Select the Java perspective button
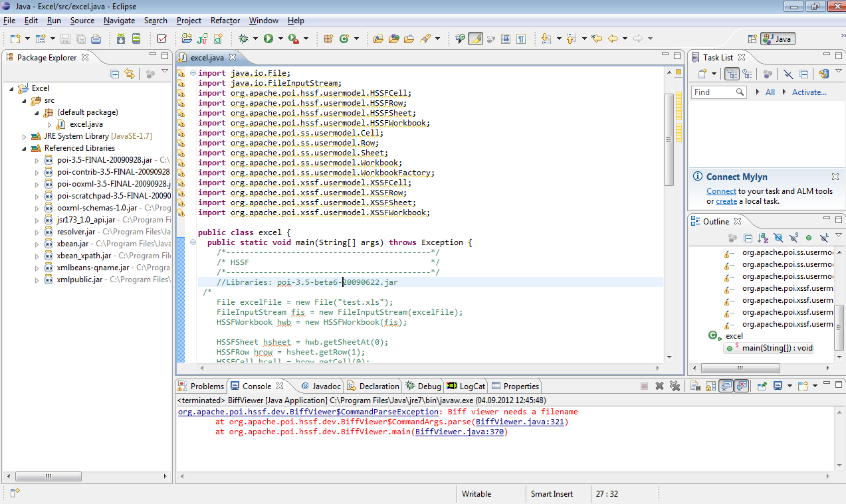The width and height of the screenshot is (846, 504). point(778,39)
